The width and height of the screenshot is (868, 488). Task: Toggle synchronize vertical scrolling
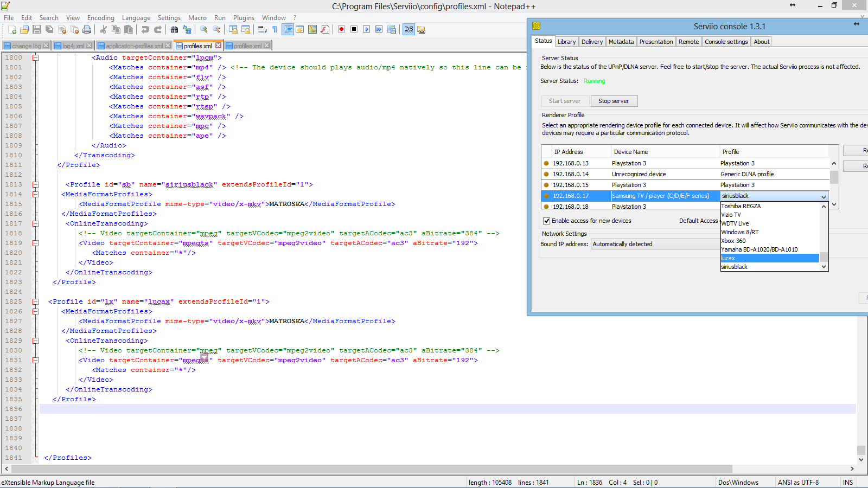233,30
